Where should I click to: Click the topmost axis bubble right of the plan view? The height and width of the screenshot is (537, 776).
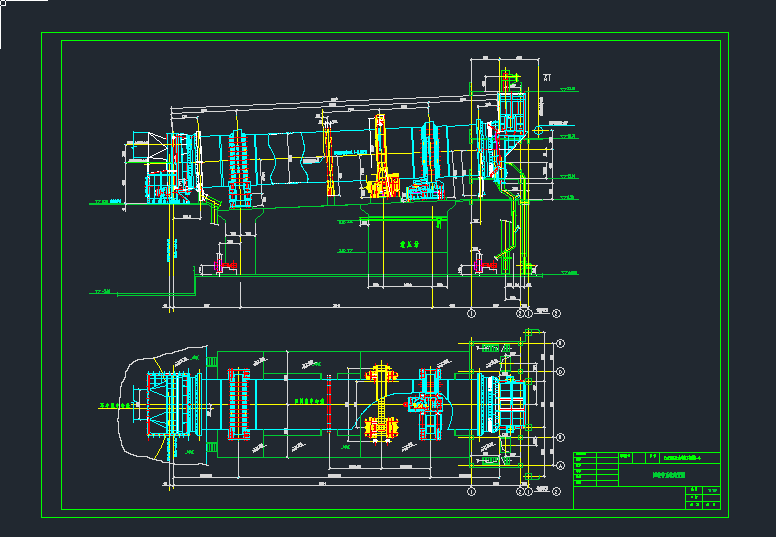pyautogui.click(x=560, y=343)
